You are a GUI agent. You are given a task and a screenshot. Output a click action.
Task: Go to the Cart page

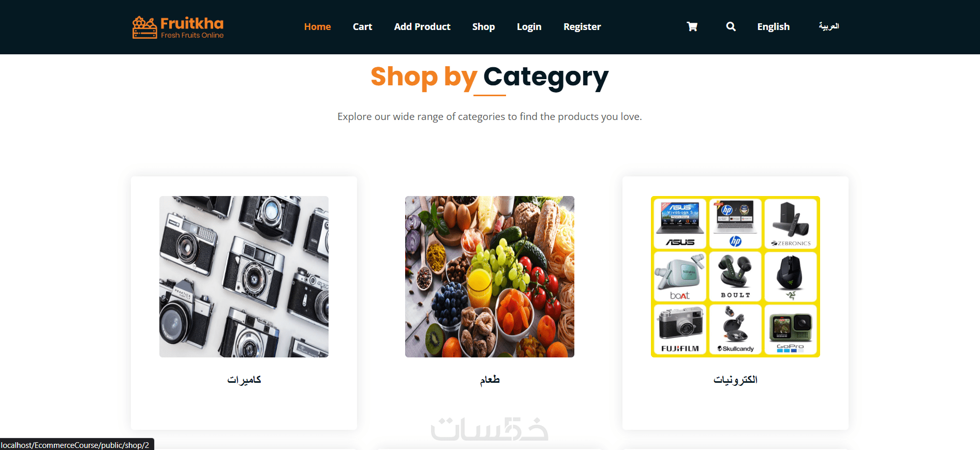click(362, 27)
